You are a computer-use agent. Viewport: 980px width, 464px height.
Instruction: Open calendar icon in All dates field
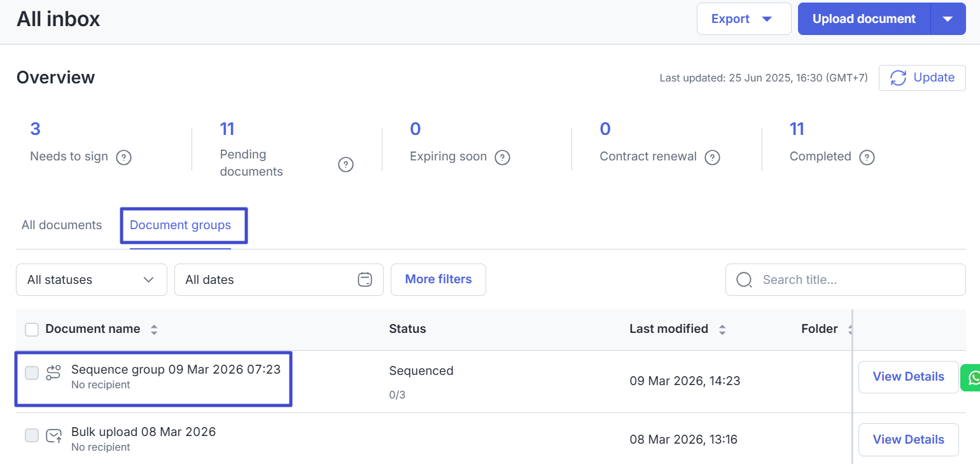(365, 279)
